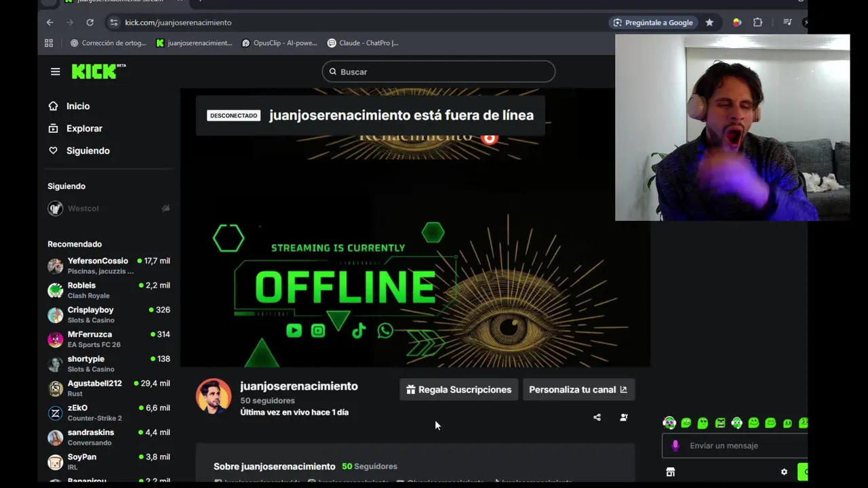Viewport: 868px width, 488px height.
Task: Click the share icon under the channel buttons
Action: (597, 418)
